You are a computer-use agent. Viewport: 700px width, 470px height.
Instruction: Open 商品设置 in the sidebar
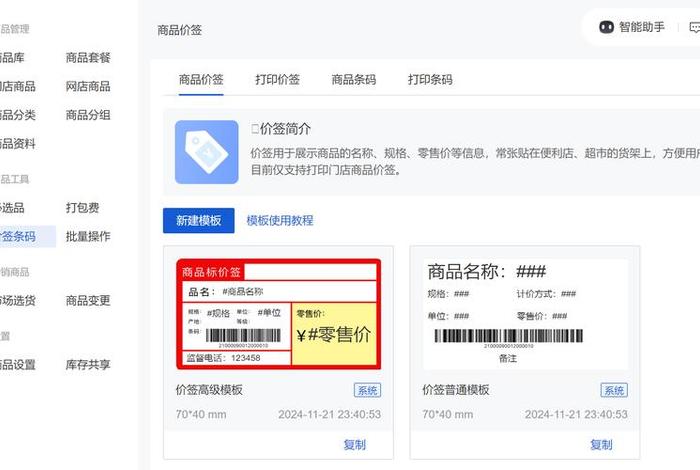pos(17,365)
